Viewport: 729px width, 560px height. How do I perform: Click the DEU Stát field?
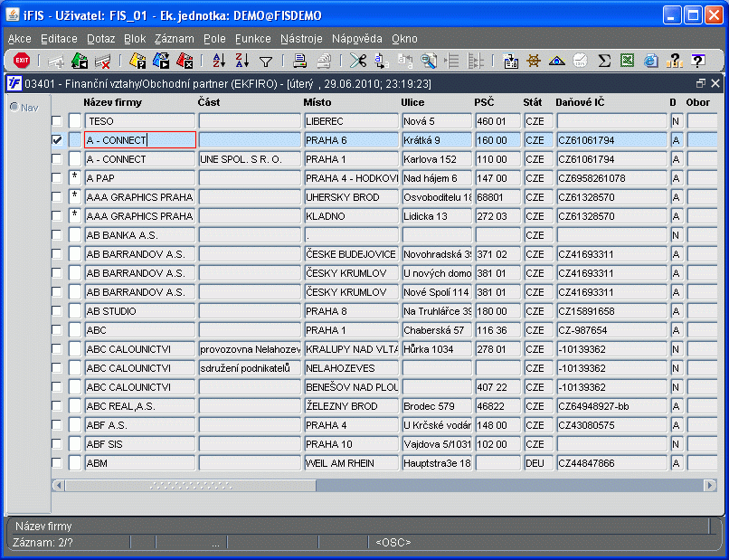538,463
